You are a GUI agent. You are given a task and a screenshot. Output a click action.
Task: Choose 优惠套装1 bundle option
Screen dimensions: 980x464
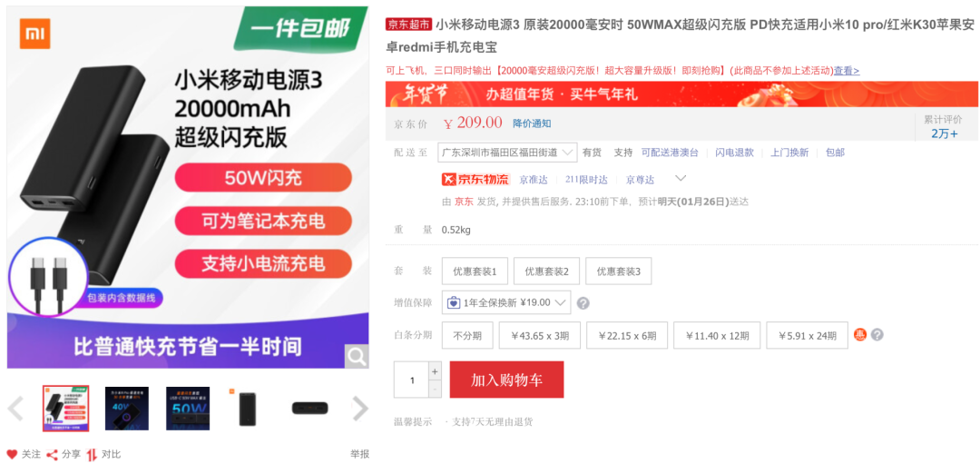(x=475, y=271)
